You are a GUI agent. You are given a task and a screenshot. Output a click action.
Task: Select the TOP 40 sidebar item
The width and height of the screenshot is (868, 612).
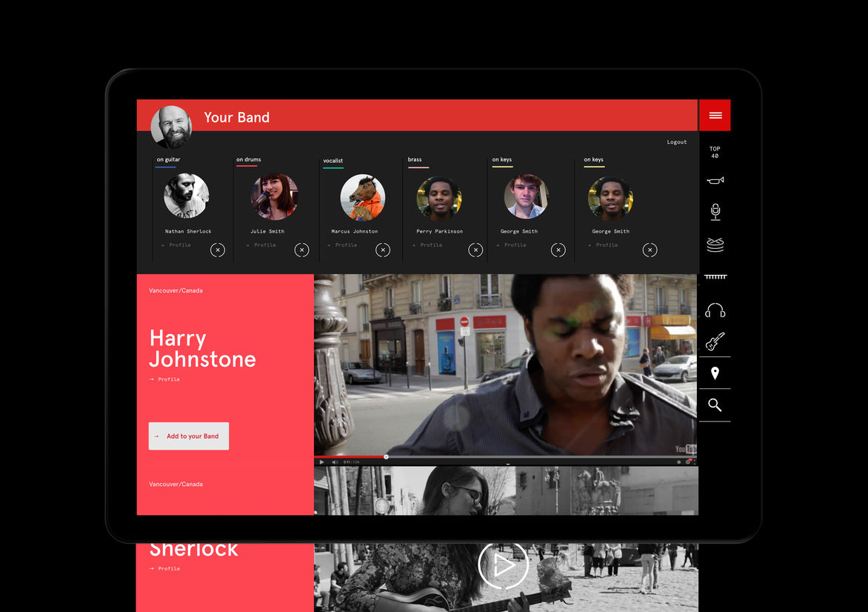[x=715, y=153]
